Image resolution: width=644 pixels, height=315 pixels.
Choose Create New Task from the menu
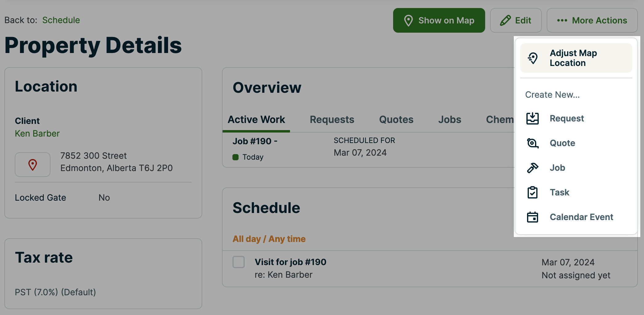click(x=559, y=192)
